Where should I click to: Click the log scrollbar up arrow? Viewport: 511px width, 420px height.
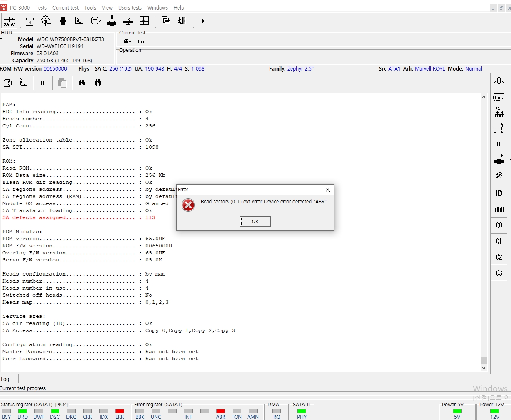[484, 97]
